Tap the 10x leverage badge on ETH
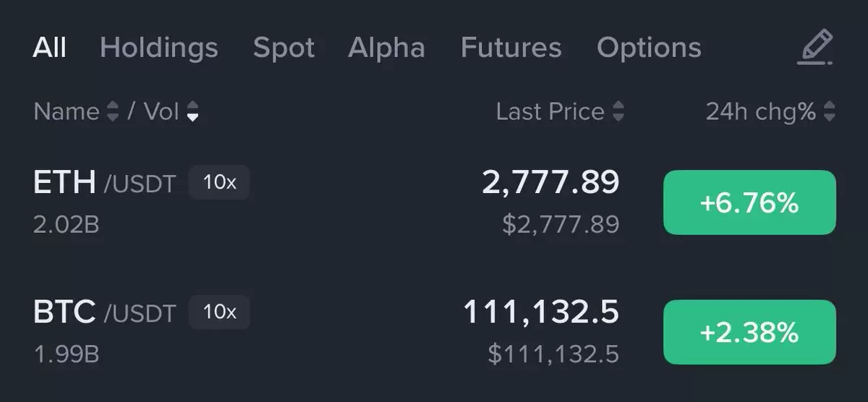Image resolution: width=868 pixels, height=402 pixels. click(219, 182)
